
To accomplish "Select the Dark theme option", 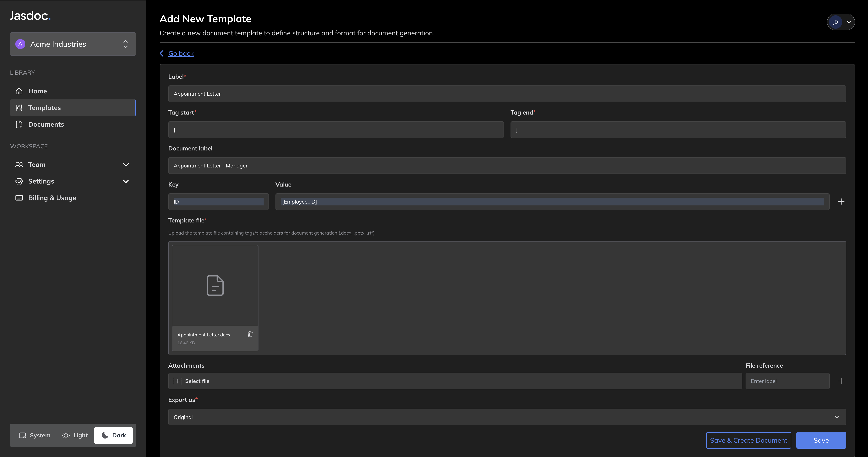I will coord(114,435).
